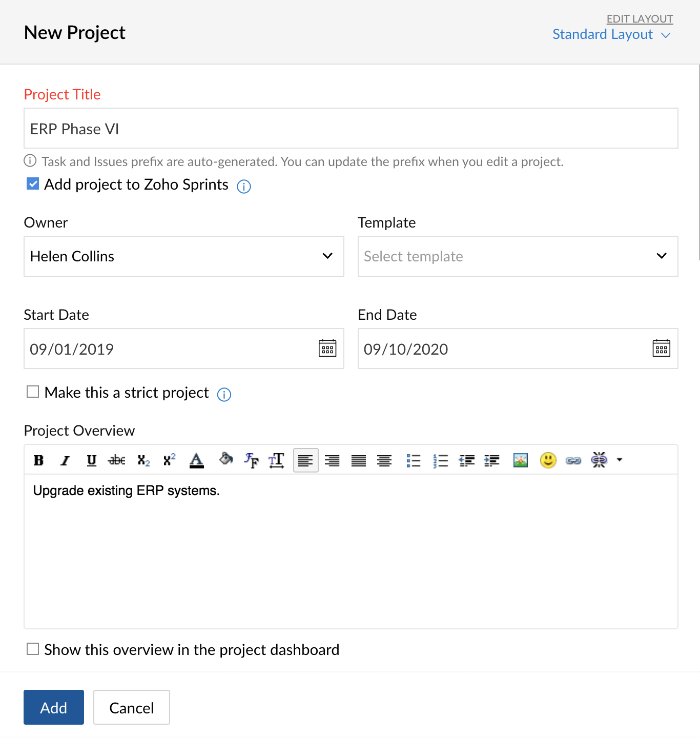700x738 pixels.
Task: Toggle bold formatting in overview editor
Action: (x=38, y=460)
